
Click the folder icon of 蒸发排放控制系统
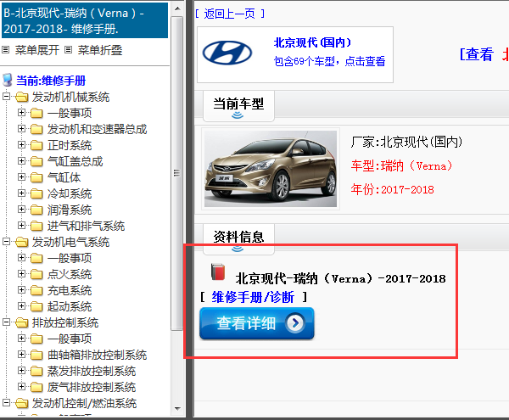[x=36, y=371]
